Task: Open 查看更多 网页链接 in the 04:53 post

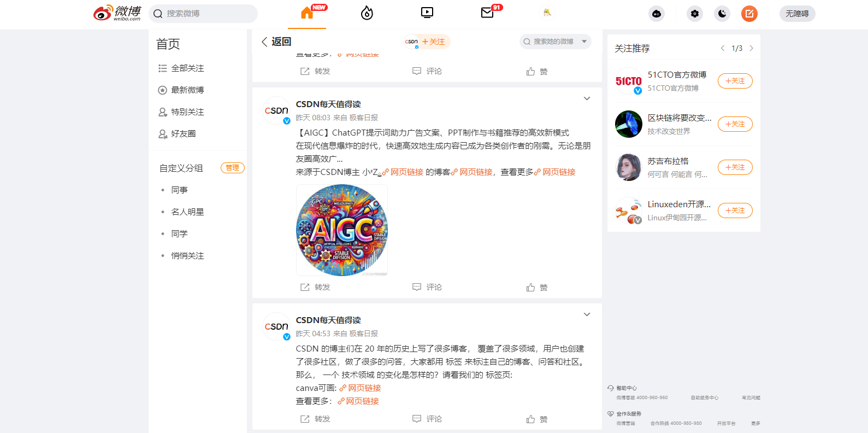Action: pyautogui.click(x=358, y=401)
